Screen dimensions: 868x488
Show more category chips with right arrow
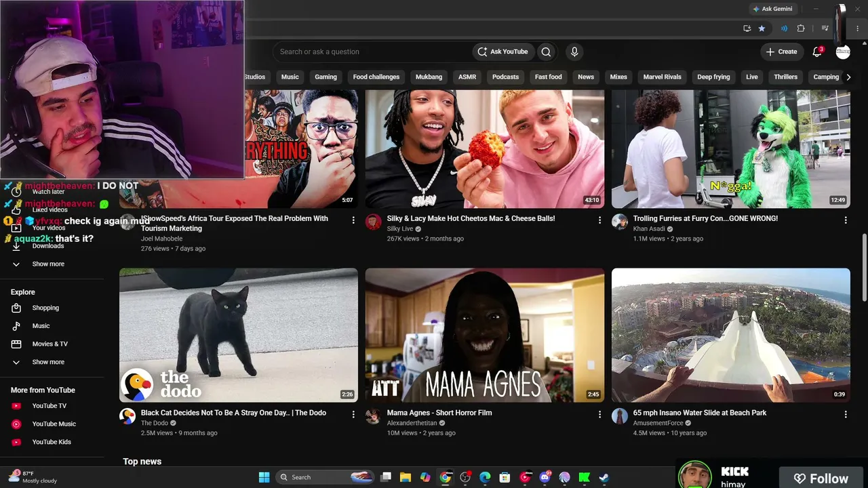848,77
